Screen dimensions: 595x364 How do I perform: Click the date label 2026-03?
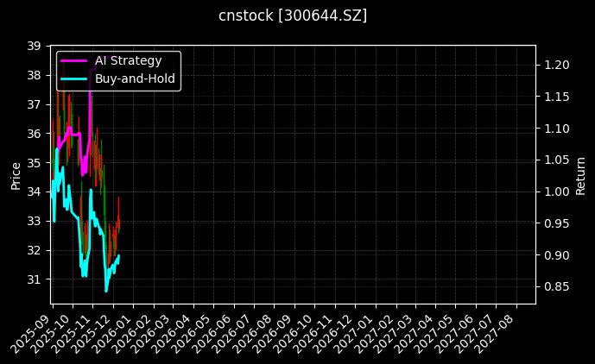[x=152, y=333]
